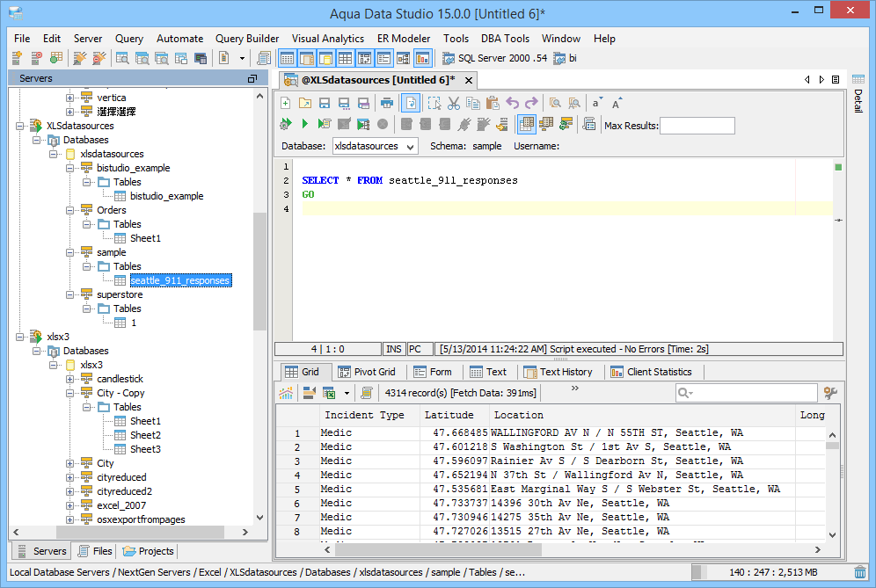Click the Detail panel icon on right edge
Viewport: 876px width, 588px height.
click(858, 79)
